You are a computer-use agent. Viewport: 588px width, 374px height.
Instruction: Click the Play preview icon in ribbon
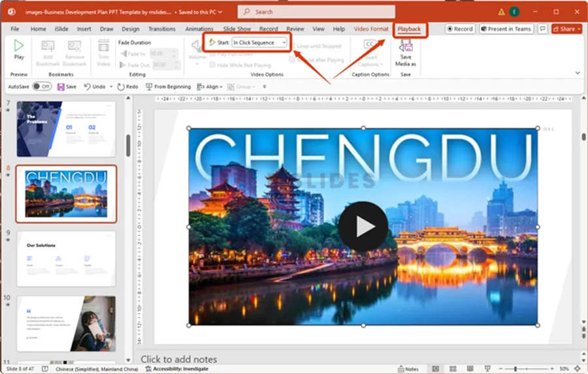(19, 47)
